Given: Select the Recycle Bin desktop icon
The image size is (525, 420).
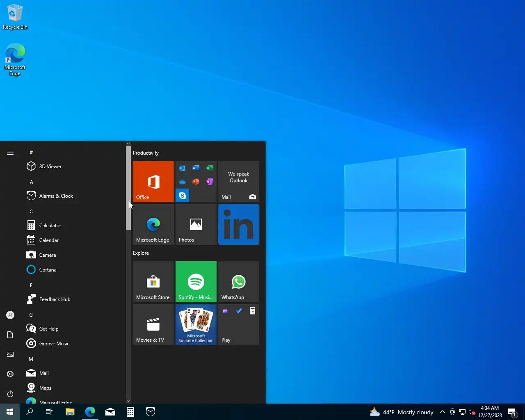Looking at the screenshot, I should point(15,17).
